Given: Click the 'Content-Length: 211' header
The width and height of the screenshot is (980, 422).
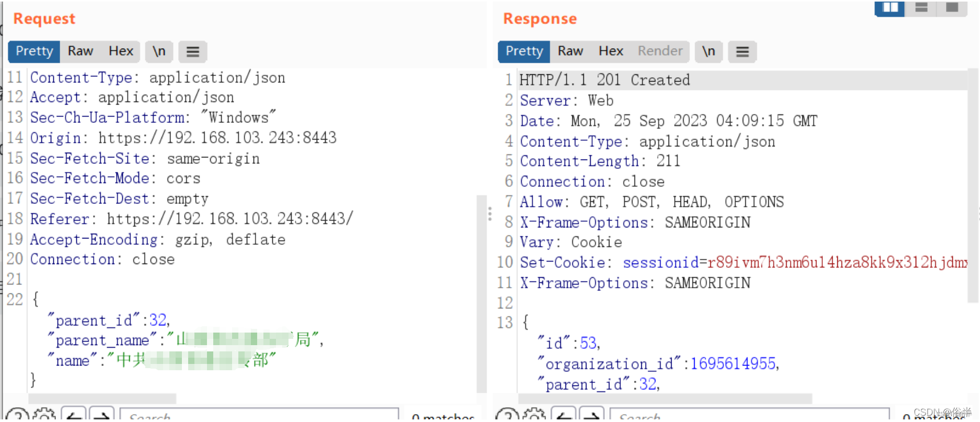Looking at the screenshot, I should pos(600,161).
